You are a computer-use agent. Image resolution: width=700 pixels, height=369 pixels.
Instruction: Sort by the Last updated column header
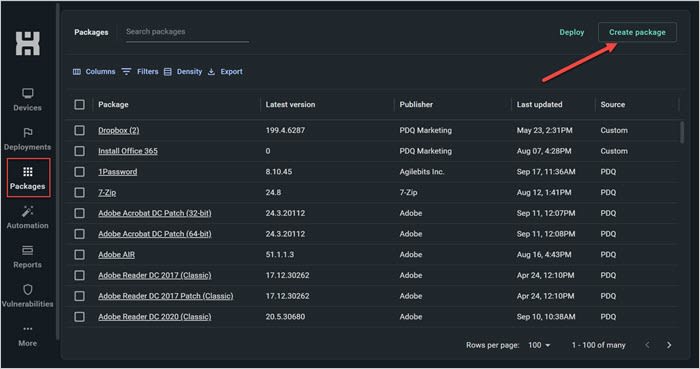[539, 104]
